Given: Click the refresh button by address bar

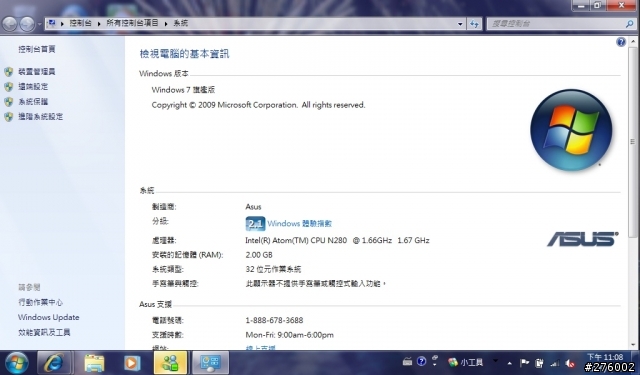Looking at the screenshot, I should click(x=474, y=24).
